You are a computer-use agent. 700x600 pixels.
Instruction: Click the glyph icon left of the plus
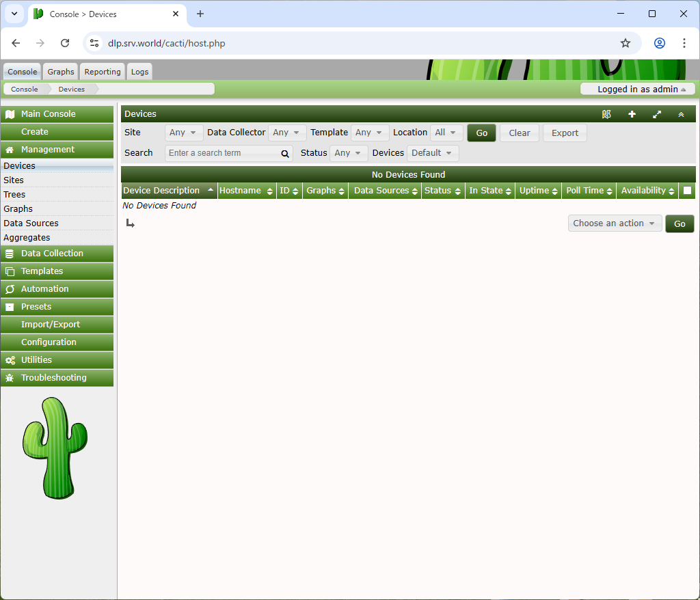(x=606, y=114)
